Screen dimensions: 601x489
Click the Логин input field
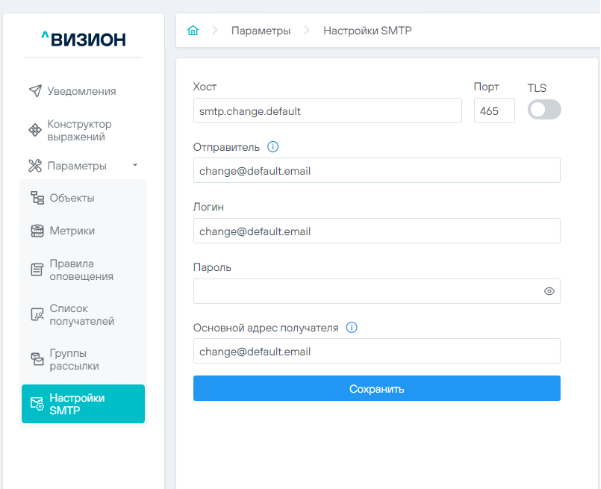pyautogui.click(x=377, y=231)
